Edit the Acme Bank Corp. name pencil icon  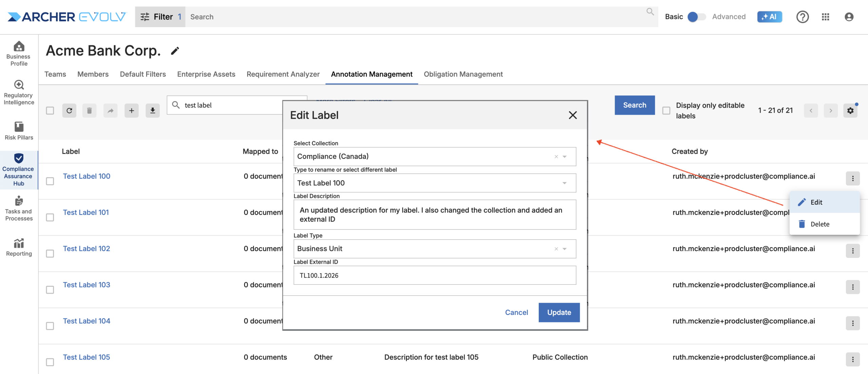[x=175, y=51]
